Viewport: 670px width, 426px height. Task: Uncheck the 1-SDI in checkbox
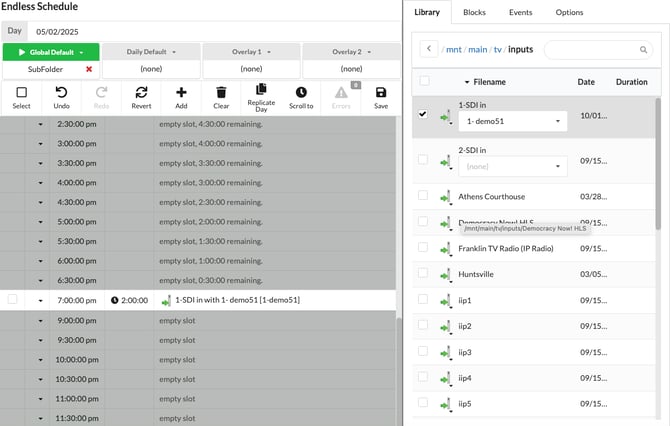(x=423, y=114)
